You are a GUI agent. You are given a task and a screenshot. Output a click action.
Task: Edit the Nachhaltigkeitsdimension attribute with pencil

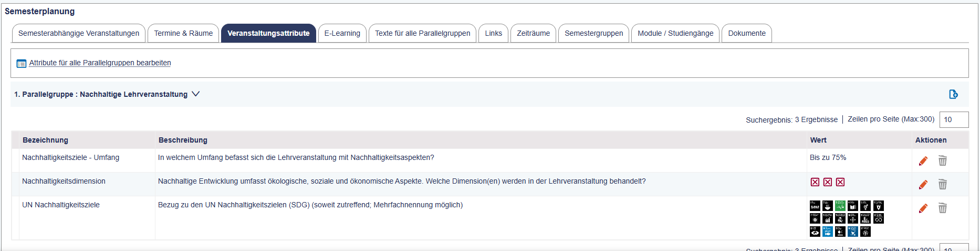pos(923,184)
